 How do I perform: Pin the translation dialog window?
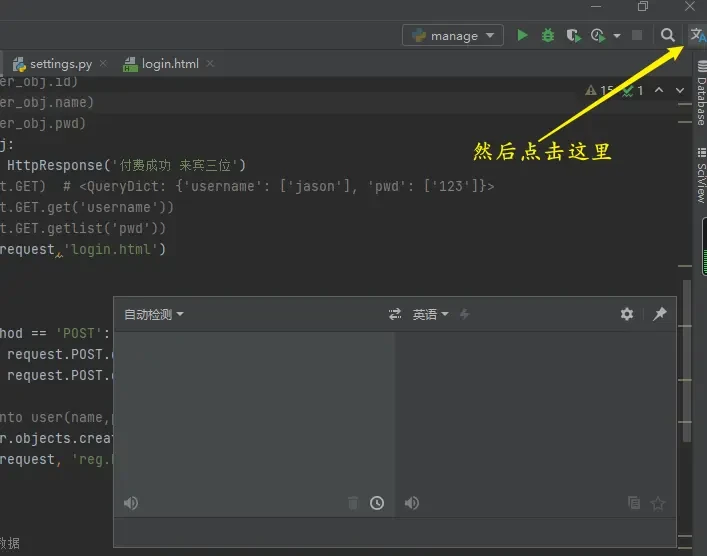click(659, 314)
